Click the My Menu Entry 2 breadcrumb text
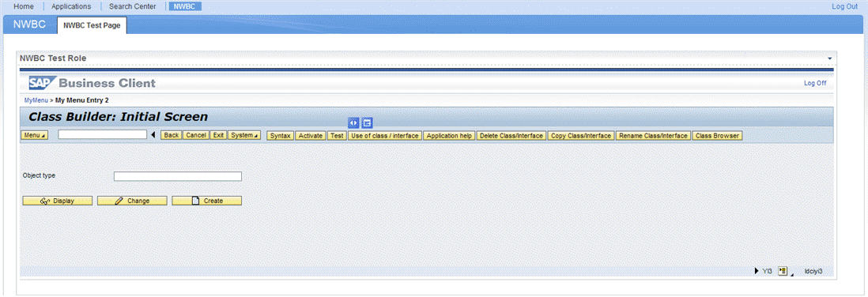Screen dimensions: 868x297 click(82, 100)
